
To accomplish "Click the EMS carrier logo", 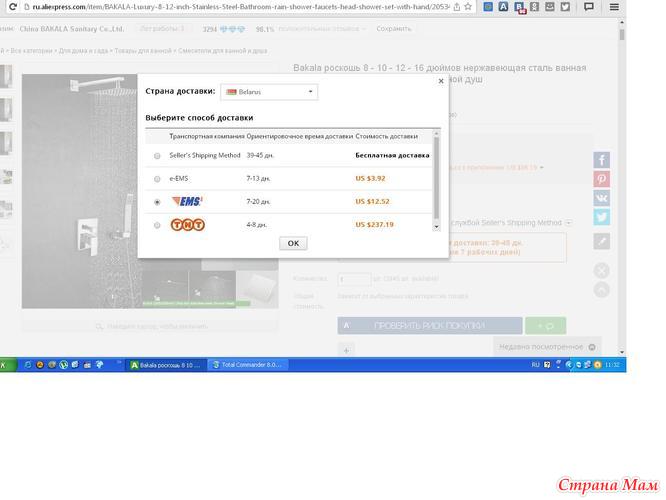I will [187, 201].
